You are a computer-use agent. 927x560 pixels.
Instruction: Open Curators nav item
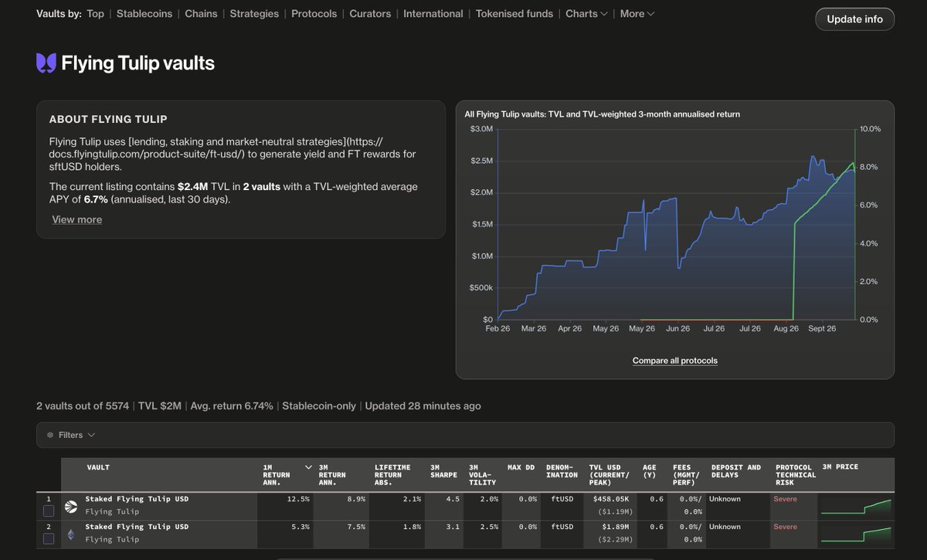(x=370, y=14)
